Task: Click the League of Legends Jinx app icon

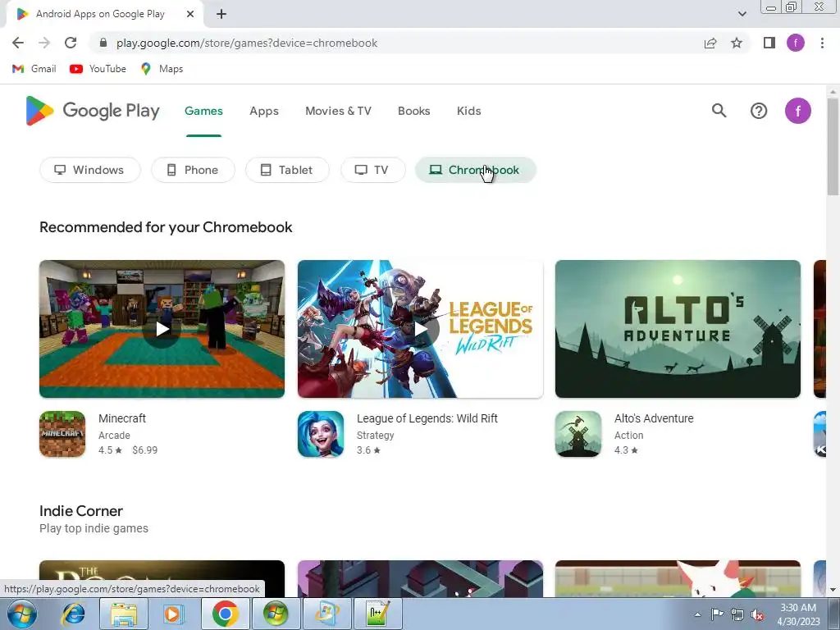Action: [321, 434]
